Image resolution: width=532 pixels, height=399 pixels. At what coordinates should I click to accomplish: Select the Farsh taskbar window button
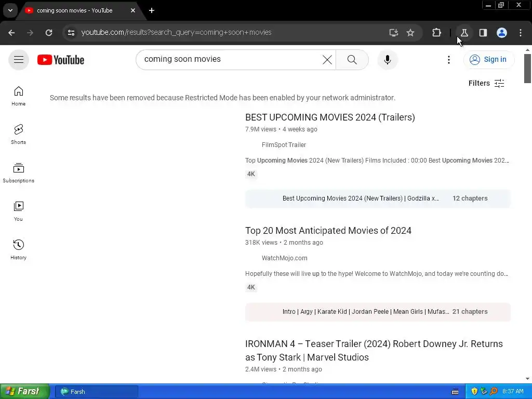click(x=96, y=392)
